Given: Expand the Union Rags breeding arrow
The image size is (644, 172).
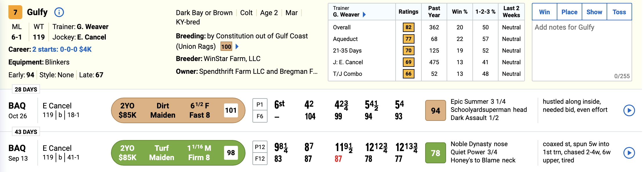Looking at the screenshot, I should coord(237,46).
